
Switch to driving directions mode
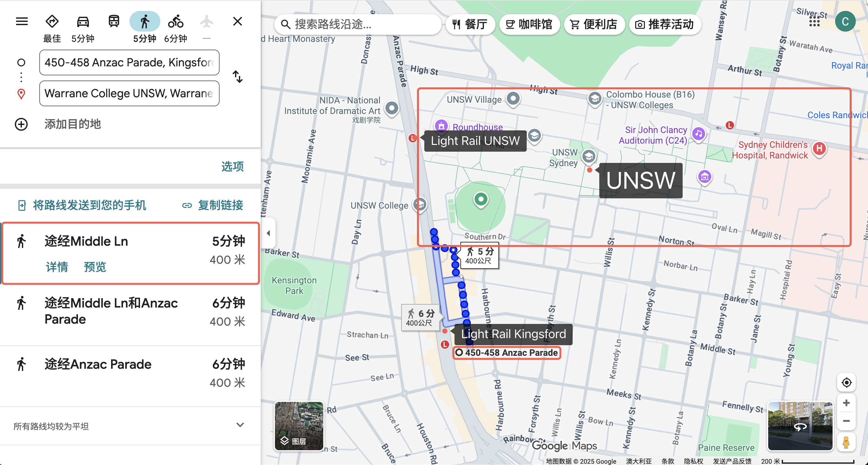83,22
